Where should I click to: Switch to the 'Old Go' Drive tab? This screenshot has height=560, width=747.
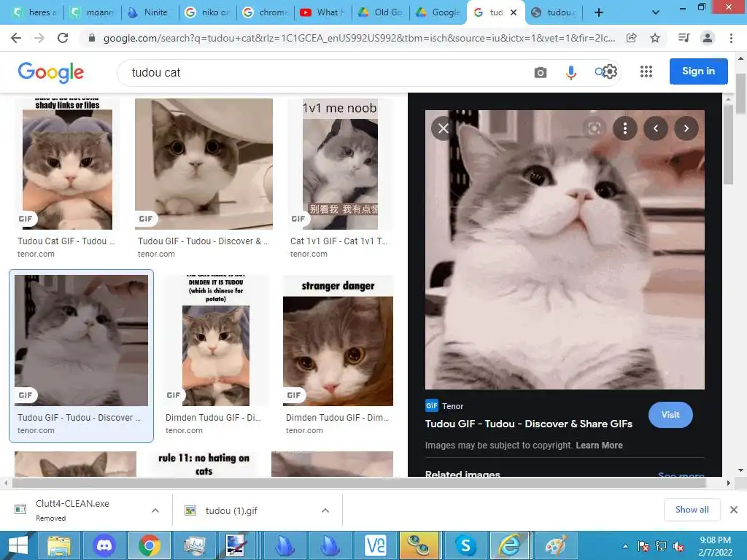click(x=381, y=12)
